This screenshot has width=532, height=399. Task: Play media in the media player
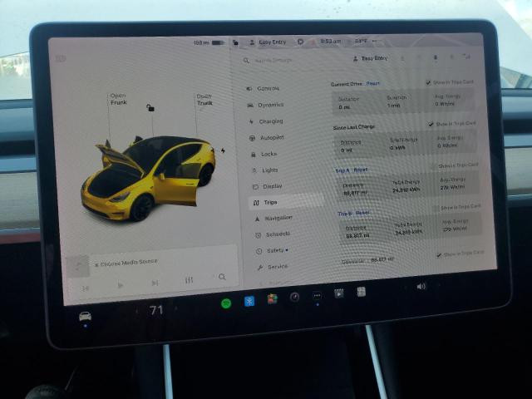[120, 285]
